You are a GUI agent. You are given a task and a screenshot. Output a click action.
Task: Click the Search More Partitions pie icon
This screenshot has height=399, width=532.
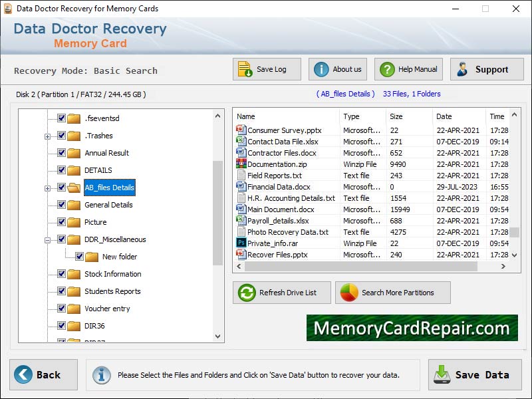pos(346,292)
